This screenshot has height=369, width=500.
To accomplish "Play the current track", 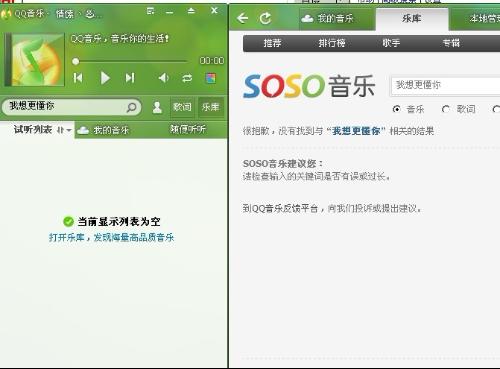I will (x=105, y=78).
